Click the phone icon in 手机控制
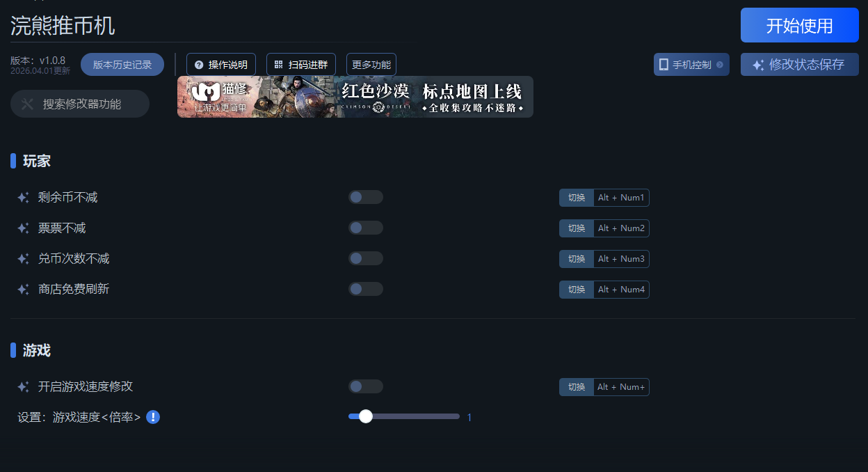The image size is (868, 472). pyautogui.click(x=664, y=65)
